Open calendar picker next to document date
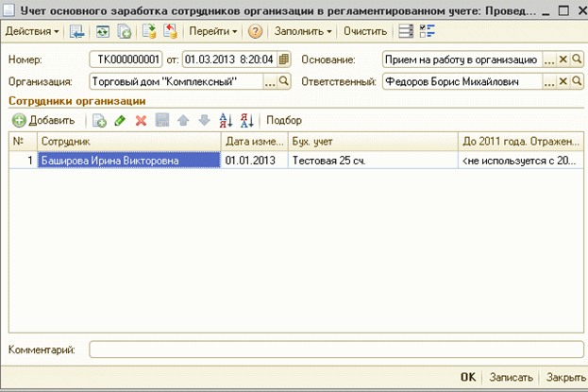Image resolution: width=588 pixels, height=392 pixels. coord(284,60)
